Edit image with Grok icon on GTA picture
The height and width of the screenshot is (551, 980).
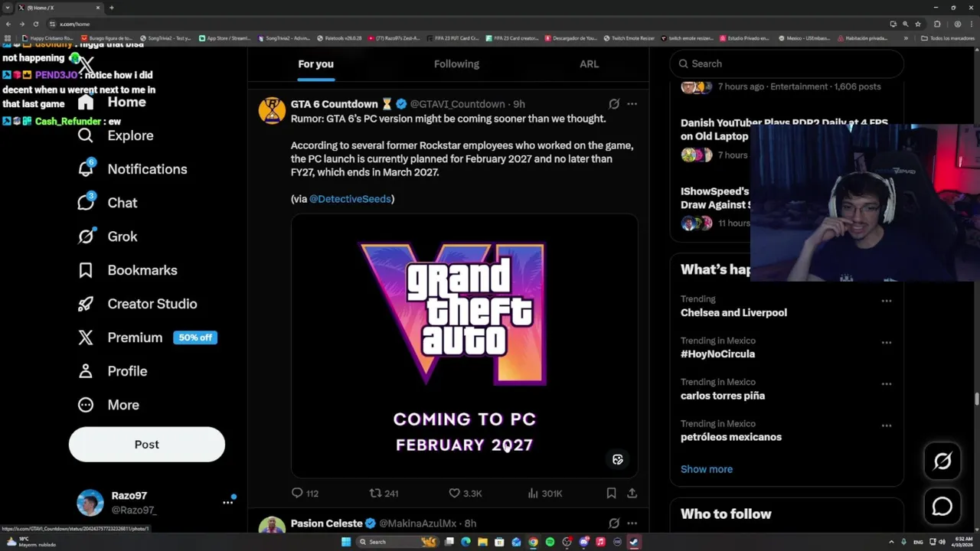(618, 459)
